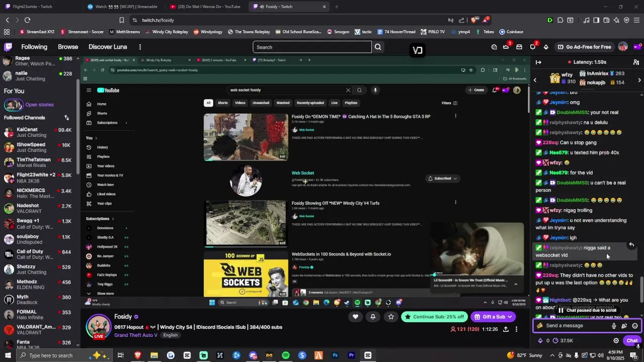Open new browser tab plus button

[337, 7]
